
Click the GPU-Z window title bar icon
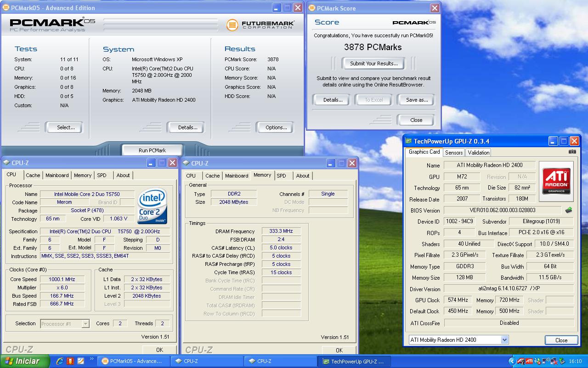tap(408, 141)
